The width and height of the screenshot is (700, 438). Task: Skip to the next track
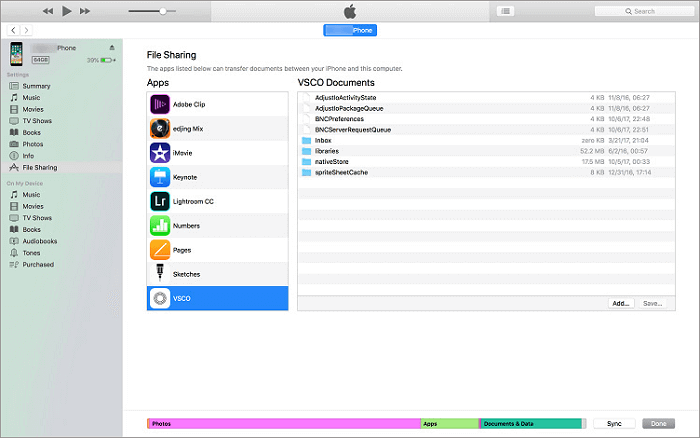(x=89, y=11)
